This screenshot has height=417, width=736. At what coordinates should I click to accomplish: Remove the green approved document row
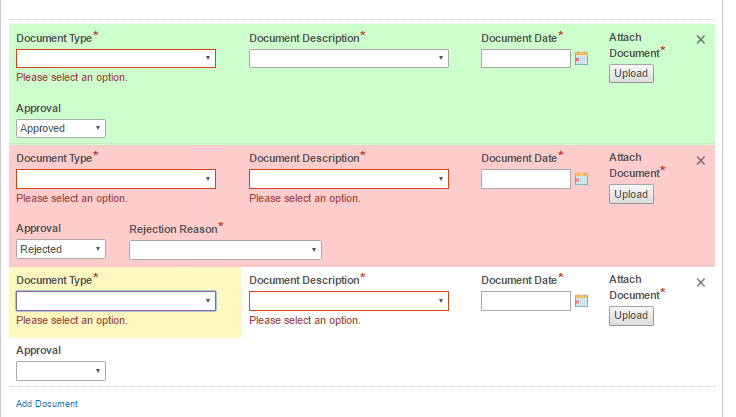[700, 39]
